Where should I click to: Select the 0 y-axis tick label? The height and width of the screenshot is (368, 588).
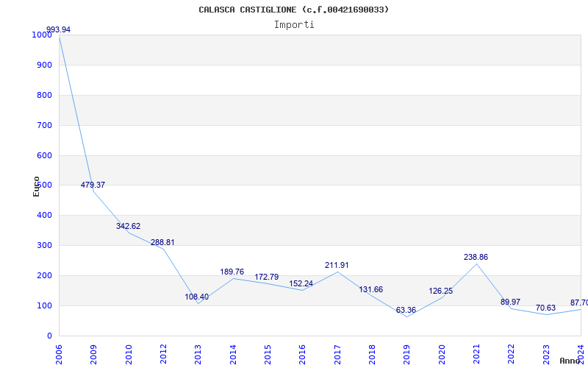tap(49, 336)
